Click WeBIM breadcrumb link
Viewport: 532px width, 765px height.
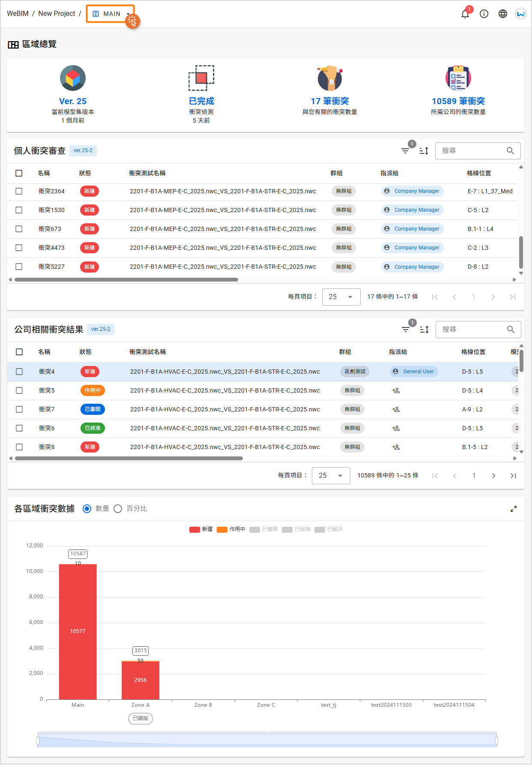tap(18, 14)
